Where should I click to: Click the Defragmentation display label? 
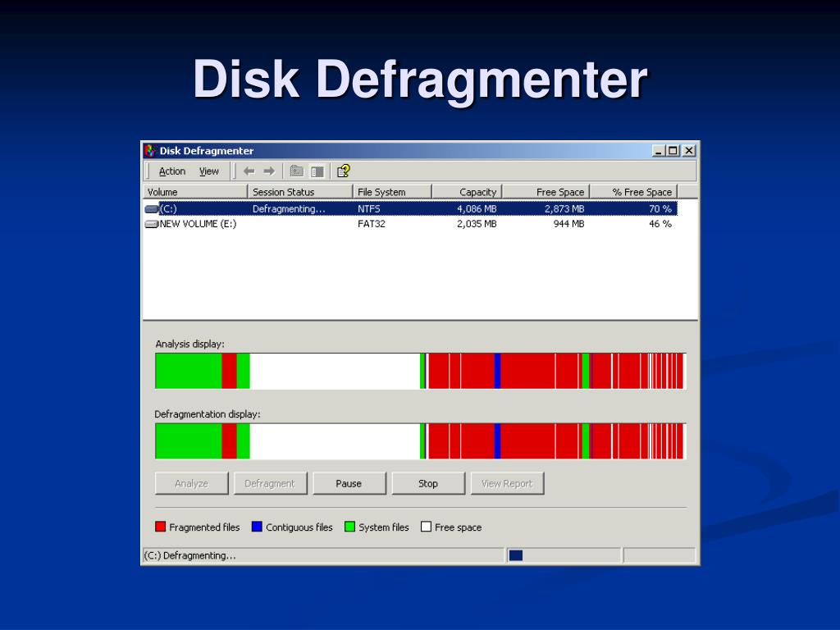208,414
